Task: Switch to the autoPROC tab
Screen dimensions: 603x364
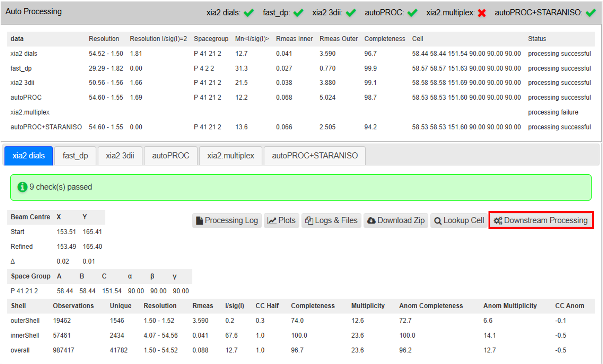Action: (171, 156)
